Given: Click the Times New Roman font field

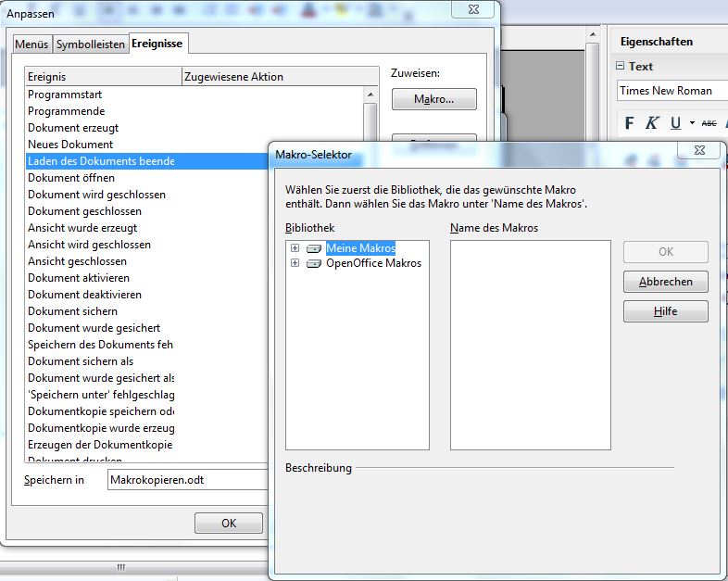Looking at the screenshot, I should click(x=670, y=91).
